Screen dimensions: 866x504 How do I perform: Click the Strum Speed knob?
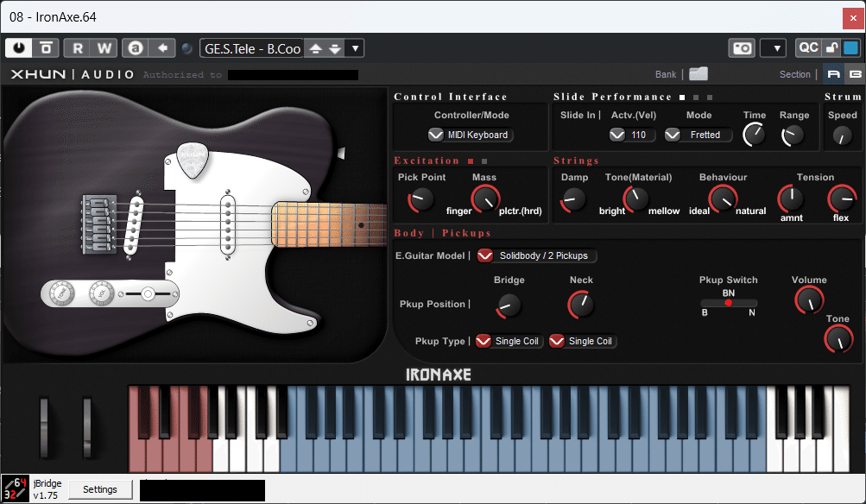(842, 135)
